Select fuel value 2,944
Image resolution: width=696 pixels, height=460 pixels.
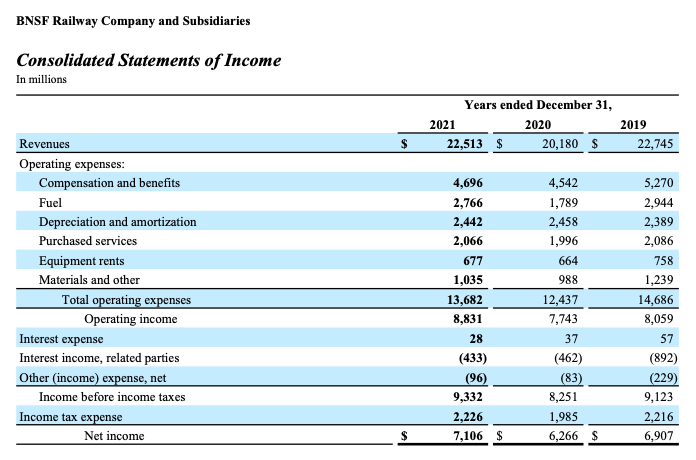pos(659,203)
